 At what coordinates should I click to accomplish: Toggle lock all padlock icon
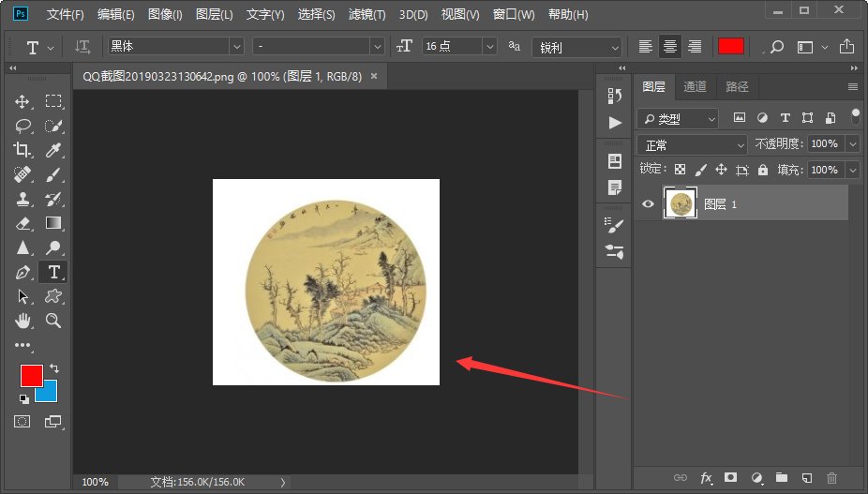point(763,170)
